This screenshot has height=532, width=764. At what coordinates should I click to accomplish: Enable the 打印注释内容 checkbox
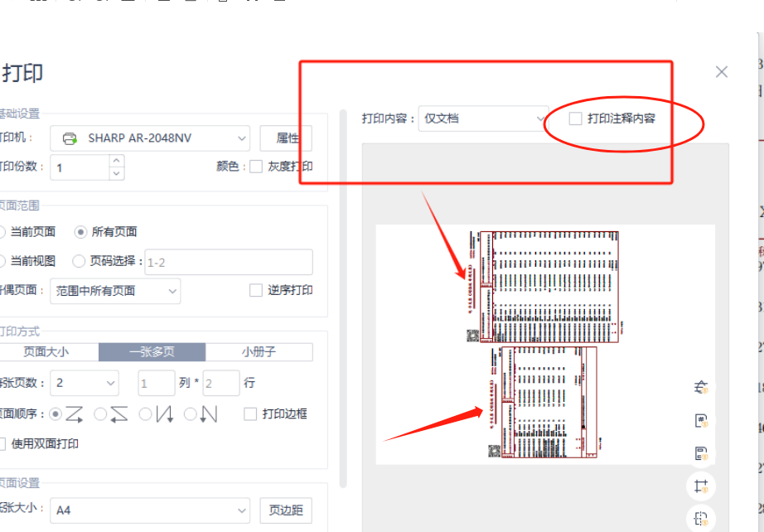(575, 118)
